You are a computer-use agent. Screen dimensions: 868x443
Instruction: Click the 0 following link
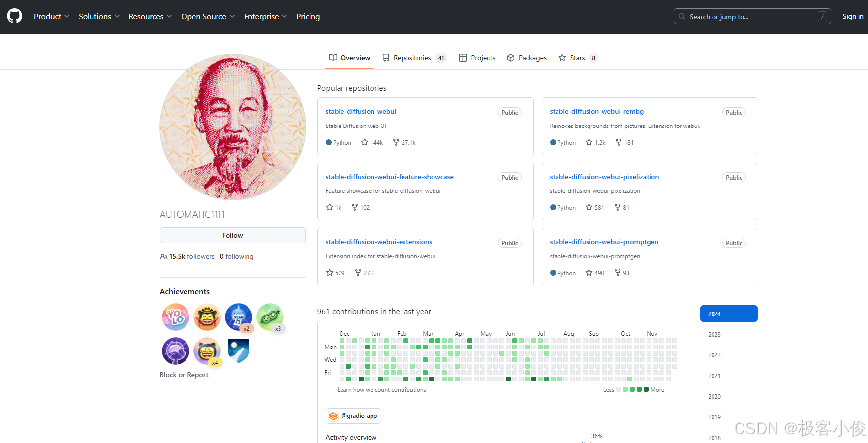pos(237,256)
